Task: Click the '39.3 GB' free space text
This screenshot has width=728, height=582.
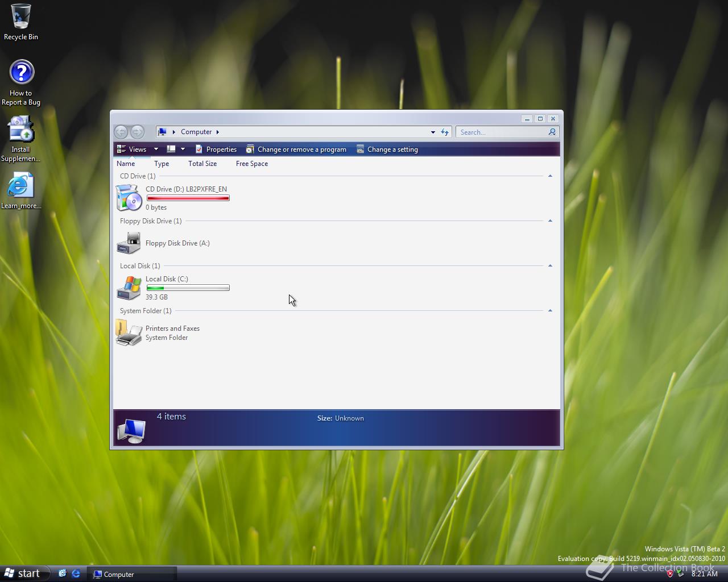Action: [156, 297]
